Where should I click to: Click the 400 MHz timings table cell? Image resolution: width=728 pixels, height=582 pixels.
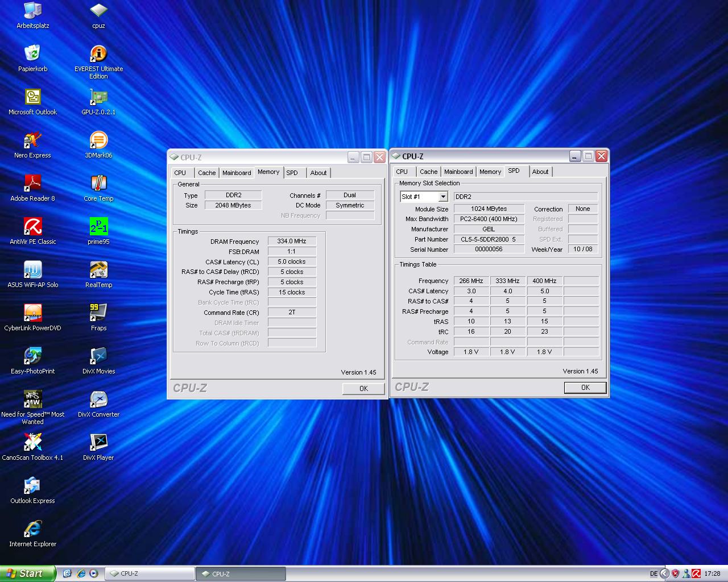[544, 281]
